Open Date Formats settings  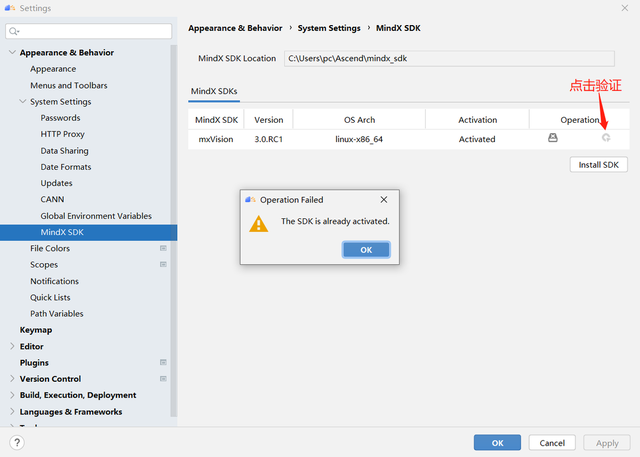pos(66,167)
